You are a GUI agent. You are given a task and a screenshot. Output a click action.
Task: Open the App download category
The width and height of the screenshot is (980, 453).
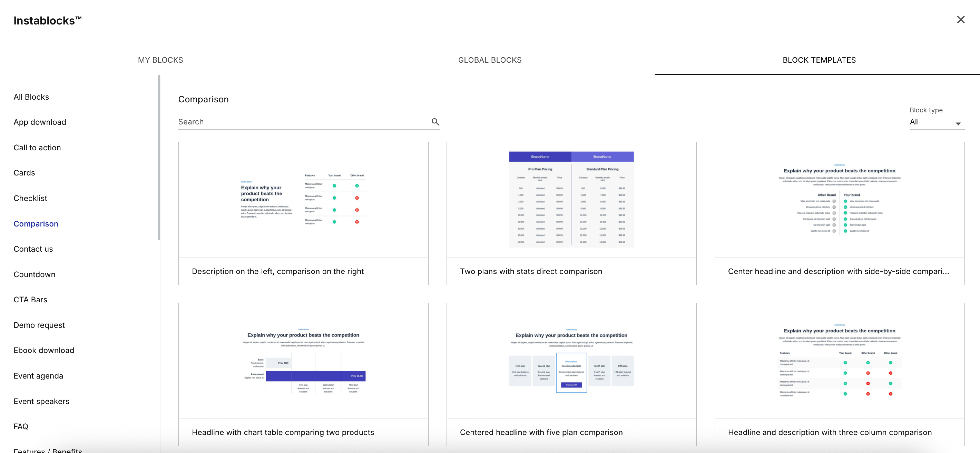click(x=40, y=122)
